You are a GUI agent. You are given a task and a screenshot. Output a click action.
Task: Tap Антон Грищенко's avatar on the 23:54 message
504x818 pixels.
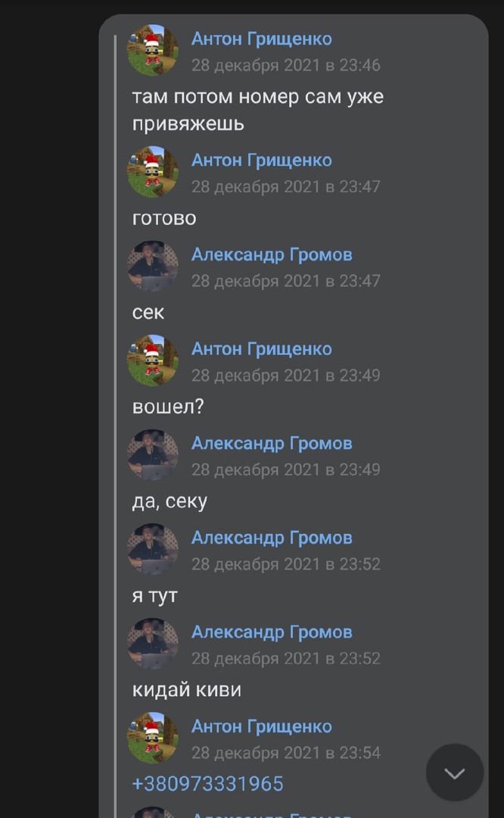[x=153, y=738]
